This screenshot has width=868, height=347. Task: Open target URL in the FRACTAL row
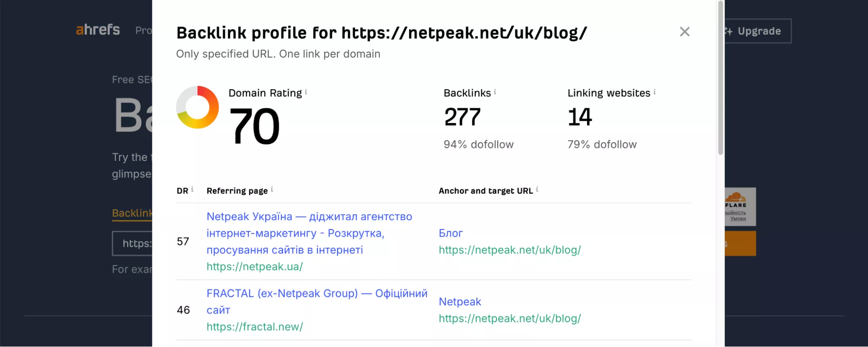point(509,319)
